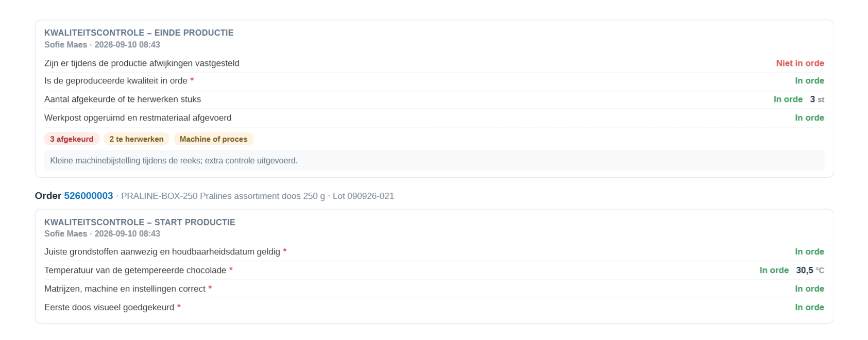Select the "Lot 090926-021" text
The height and width of the screenshot is (340, 868).
click(x=363, y=196)
